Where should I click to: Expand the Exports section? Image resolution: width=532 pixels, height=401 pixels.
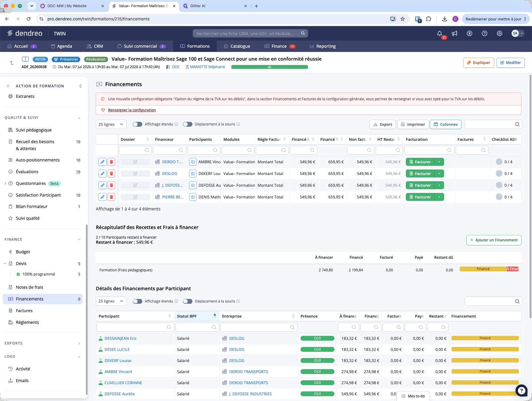coord(79,343)
